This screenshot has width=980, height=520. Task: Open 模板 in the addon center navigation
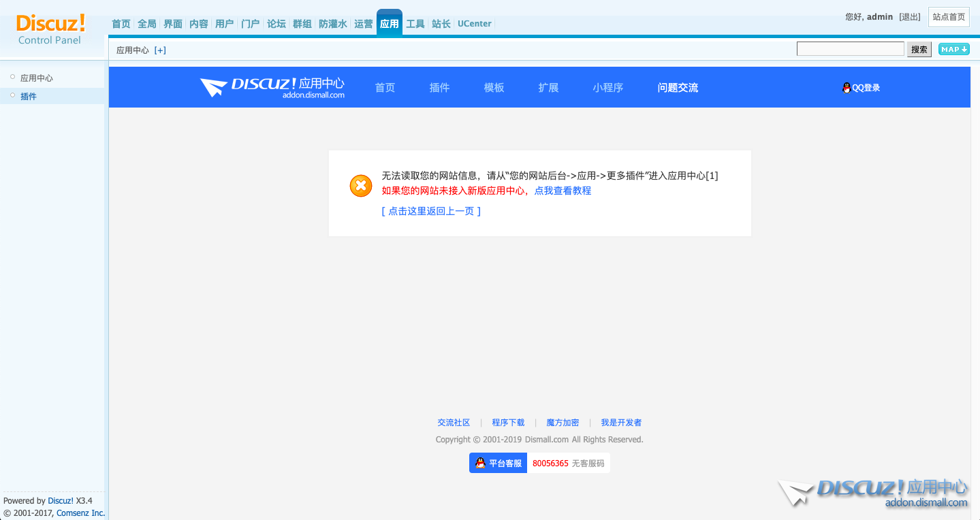(494, 88)
